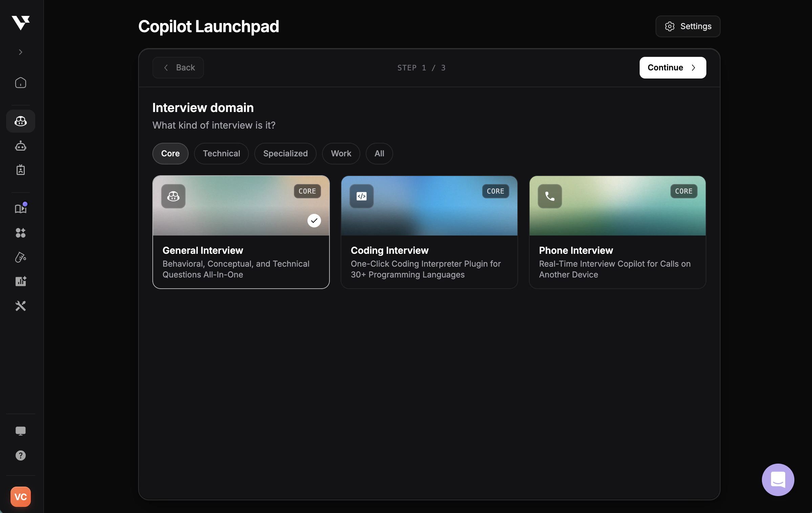Switch to the Specialized filter tab
Viewport: 812px width, 513px height.
285,154
